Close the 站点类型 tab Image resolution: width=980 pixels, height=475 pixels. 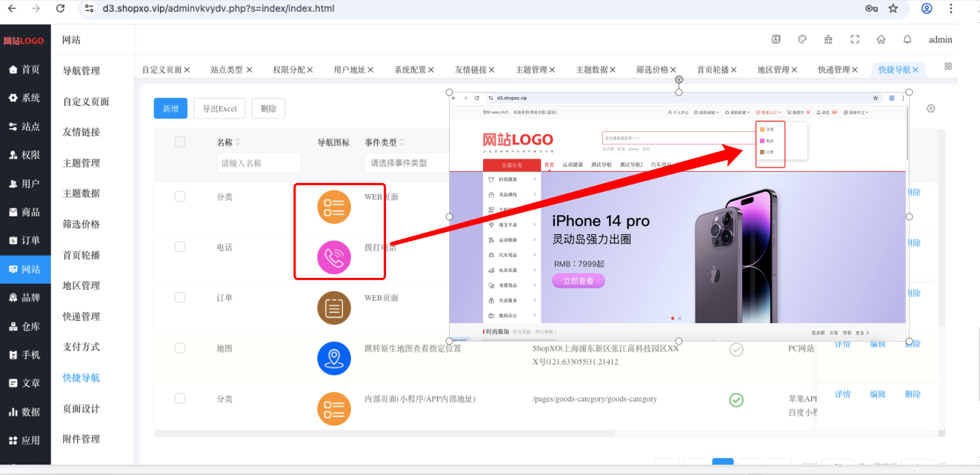[x=249, y=70]
